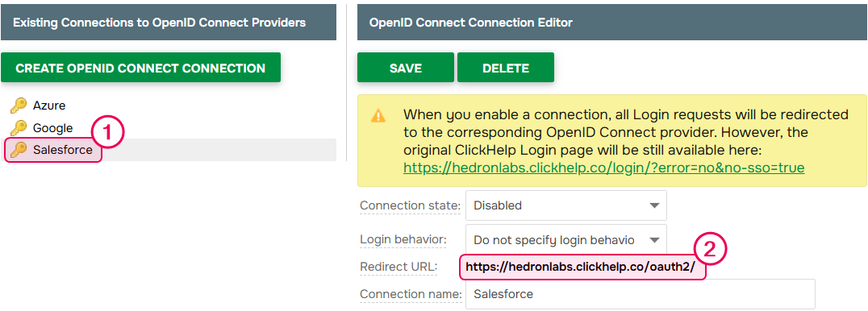Open the Connection state dropdown
The image size is (868, 311).
[566, 205]
